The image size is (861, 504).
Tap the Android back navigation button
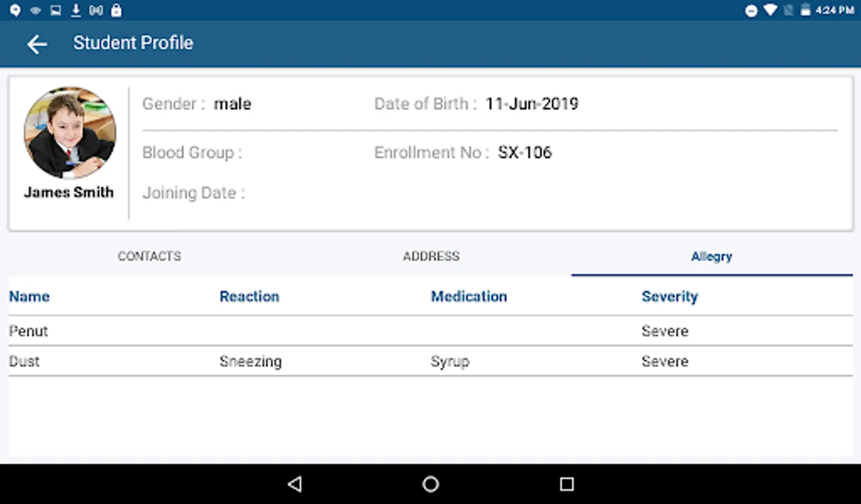pos(295,484)
